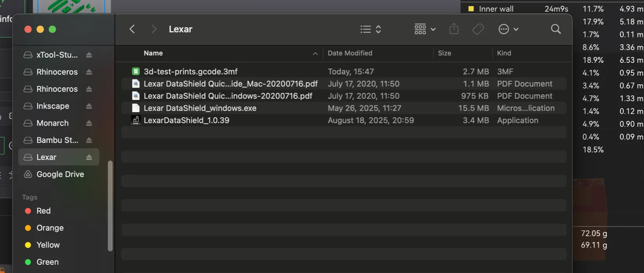Go back with the Finder back arrow
This screenshot has width=644, height=273.
pyautogui.click(x=132, y=29)
